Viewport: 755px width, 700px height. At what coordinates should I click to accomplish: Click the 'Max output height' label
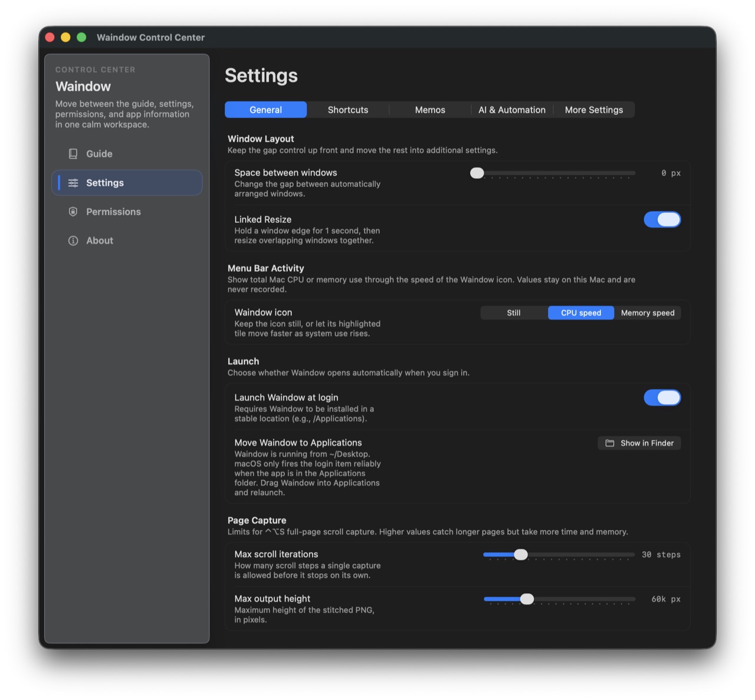[x=272, y=599]
